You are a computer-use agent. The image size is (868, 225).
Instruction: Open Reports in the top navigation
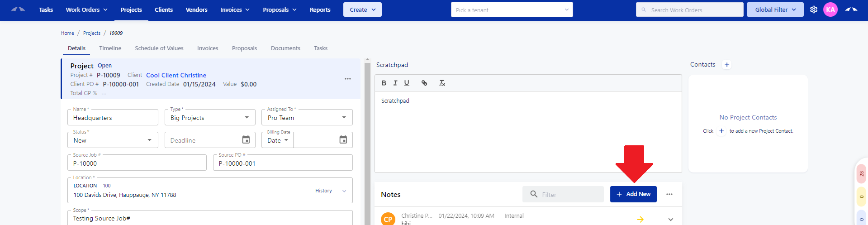[x=320, y=10]
